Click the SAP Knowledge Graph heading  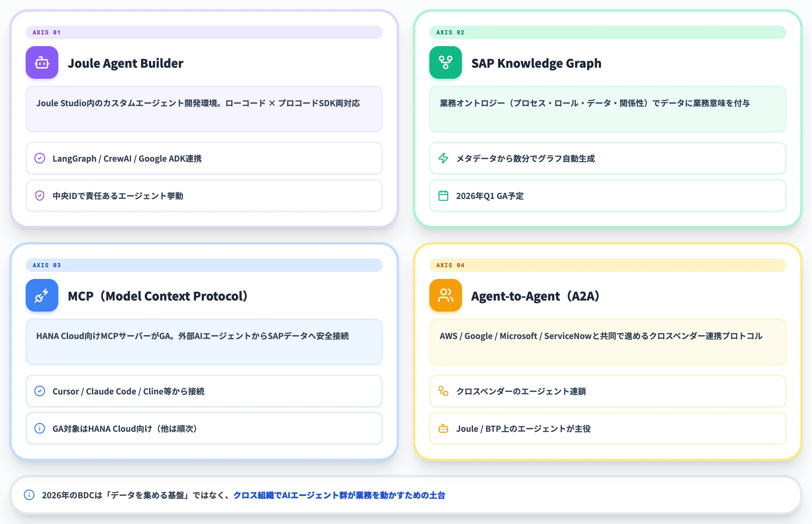coord(536,63)
